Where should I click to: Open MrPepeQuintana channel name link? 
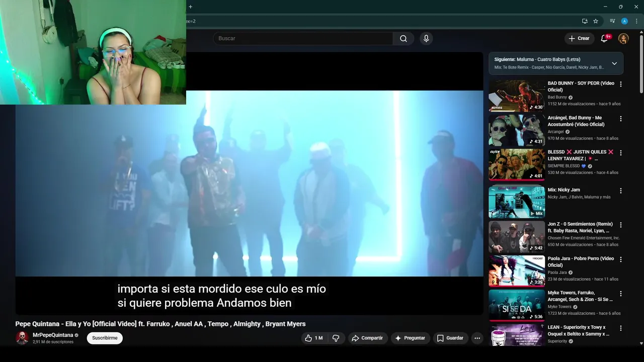(53, 335)
